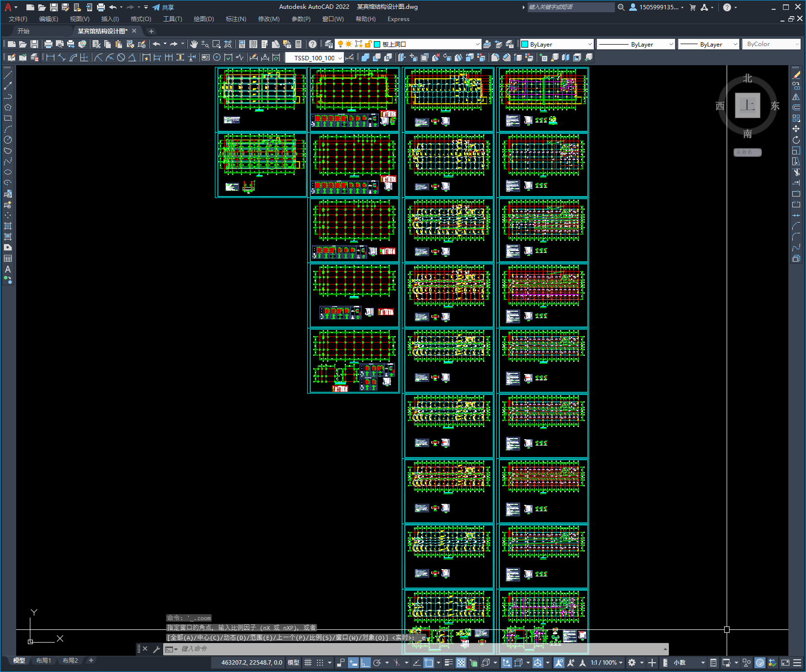
Task: Click ViewCube 北 direction label
Action: pos(747,78)
